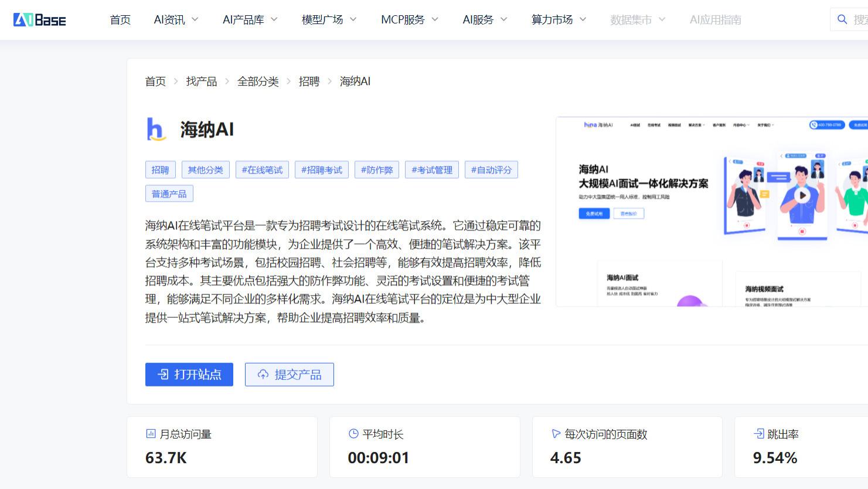868x489 pixels.
Task: Click the 00:09:01 average duration value
Action: tap(379, 458)
